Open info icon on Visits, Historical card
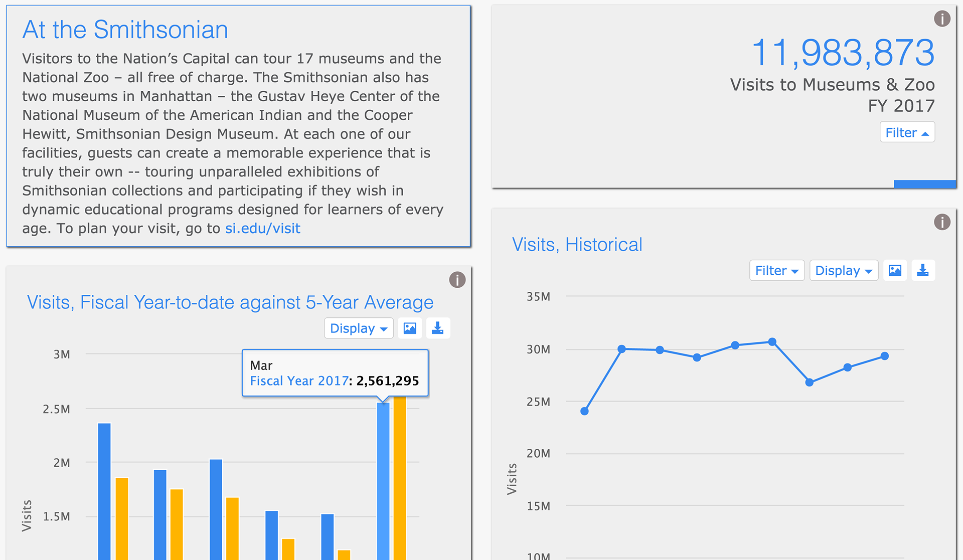Screen dimensions: 963x560 coord(942,222)
